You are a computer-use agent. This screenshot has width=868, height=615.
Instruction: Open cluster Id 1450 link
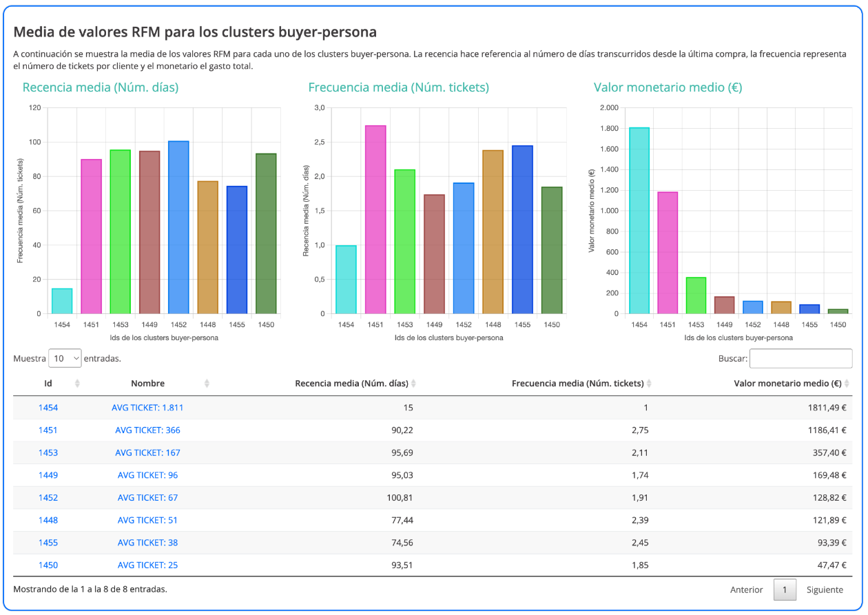pyautogui.click(x=48, y=565)
